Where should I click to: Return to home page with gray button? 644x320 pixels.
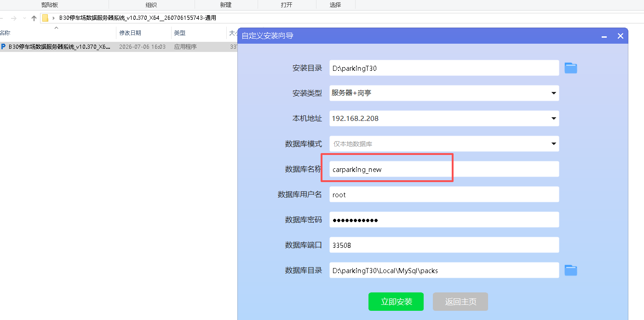click(x=460, y=302)
